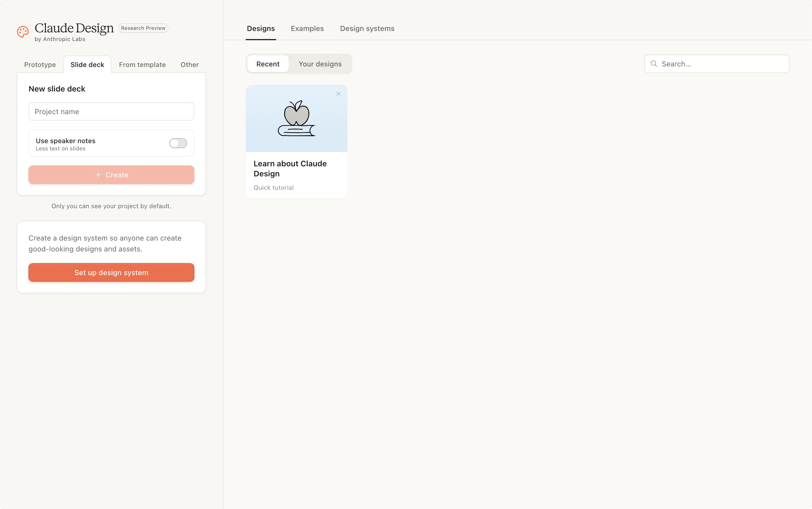Open the Designs tab
Screen dimensions: 812x509
(261, 29)
